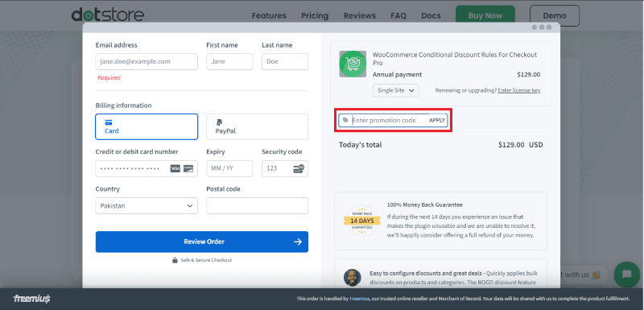Image resolution: width=644 pixels, height=310 pixels.
Task: Select Card payment method
Action: pyautogui.click(x=147, y=127)
